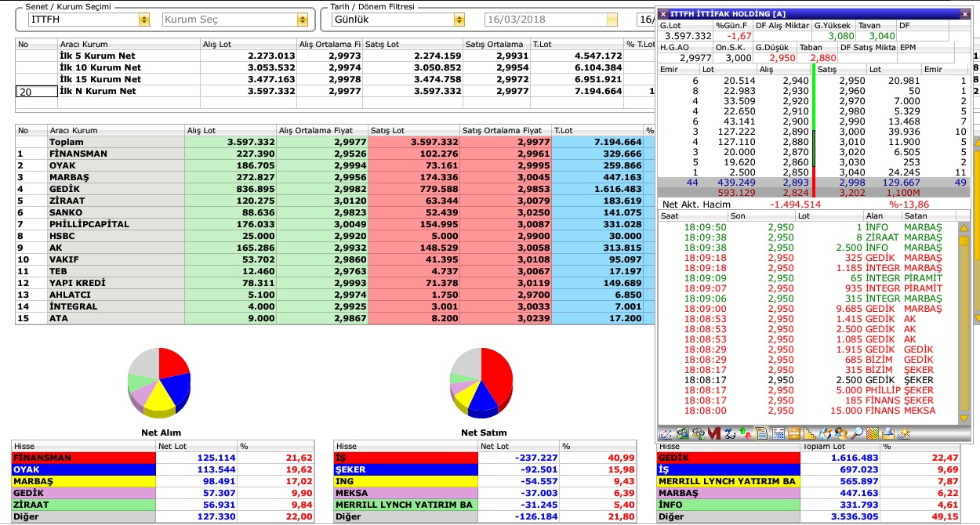Click the On.S.K. value 3,000

(738, 58)
